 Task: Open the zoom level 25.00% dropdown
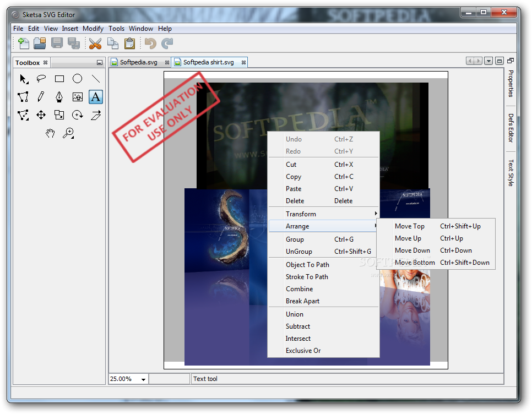coord(144,379)
